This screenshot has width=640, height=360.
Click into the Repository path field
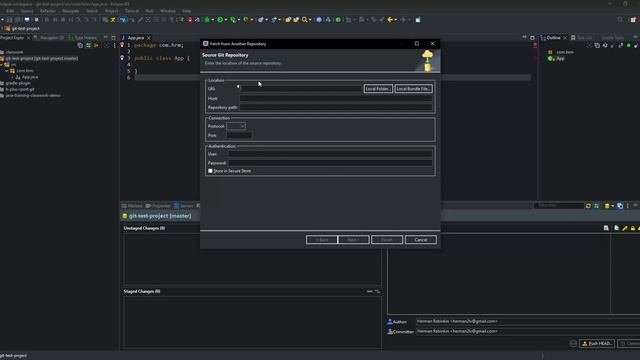tap(336, 107)
